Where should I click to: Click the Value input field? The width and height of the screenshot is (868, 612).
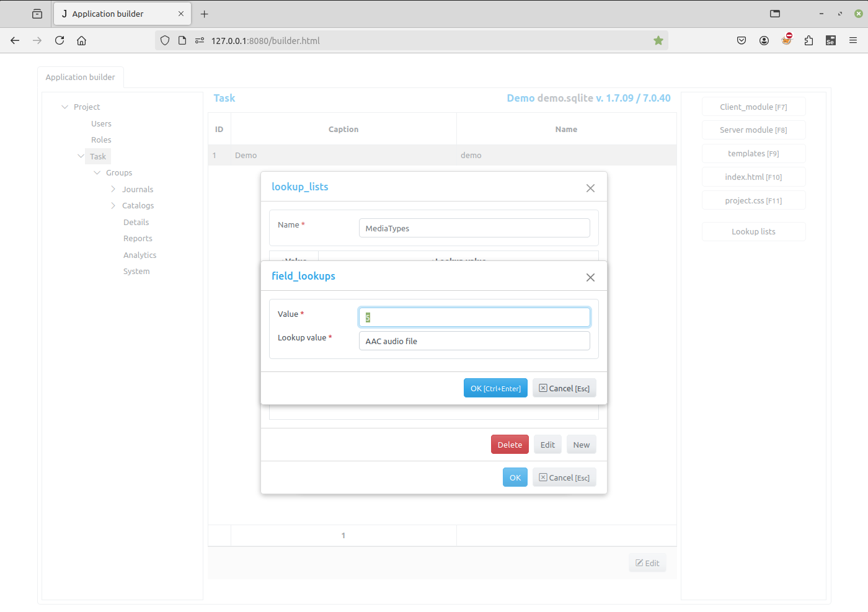[x=474, y=317]
